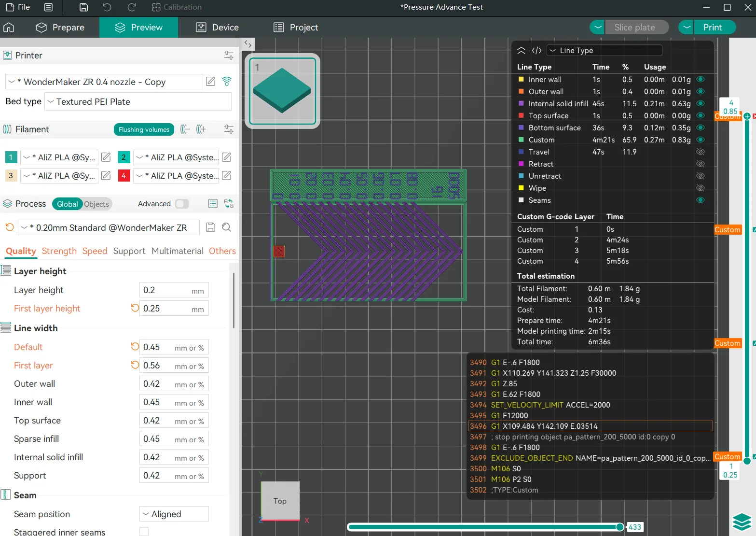Open filament 1 preset dropdown
This screenshot has height=536, width=756.
59,157
